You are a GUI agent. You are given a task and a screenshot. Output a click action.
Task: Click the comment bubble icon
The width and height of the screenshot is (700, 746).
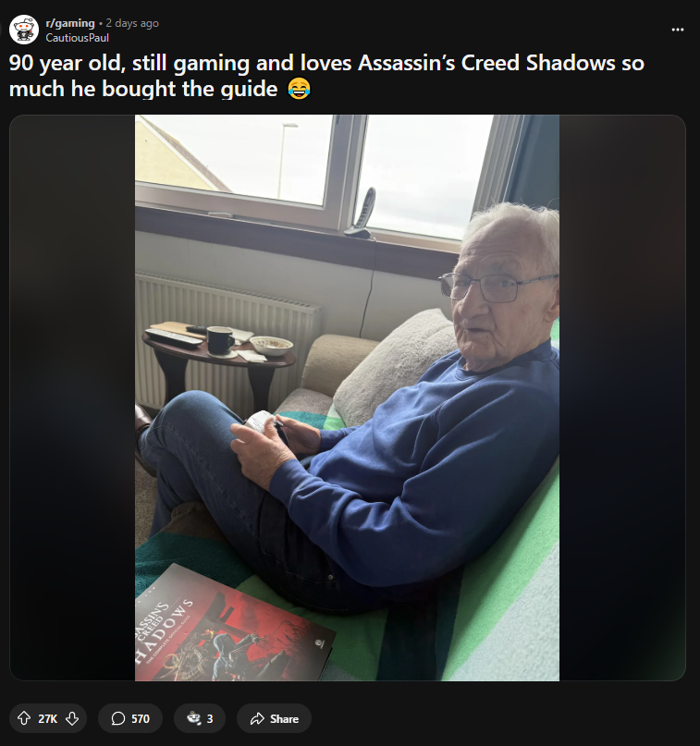[118, 718]
